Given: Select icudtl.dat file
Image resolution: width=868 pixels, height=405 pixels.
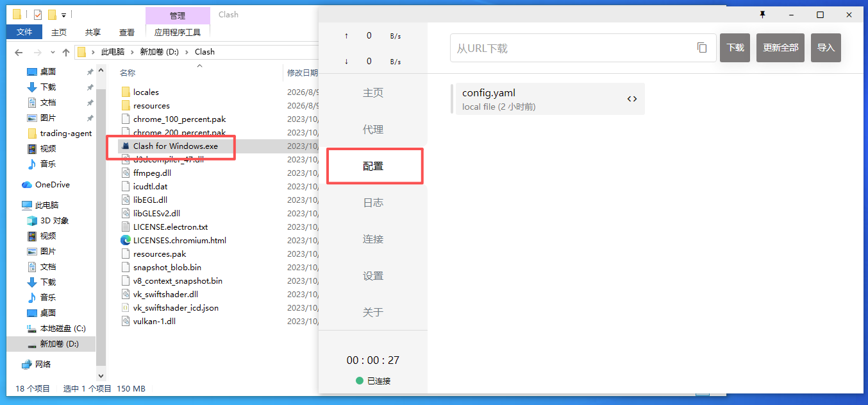Looking at the screenshot, I should click(x=151, y=186).
